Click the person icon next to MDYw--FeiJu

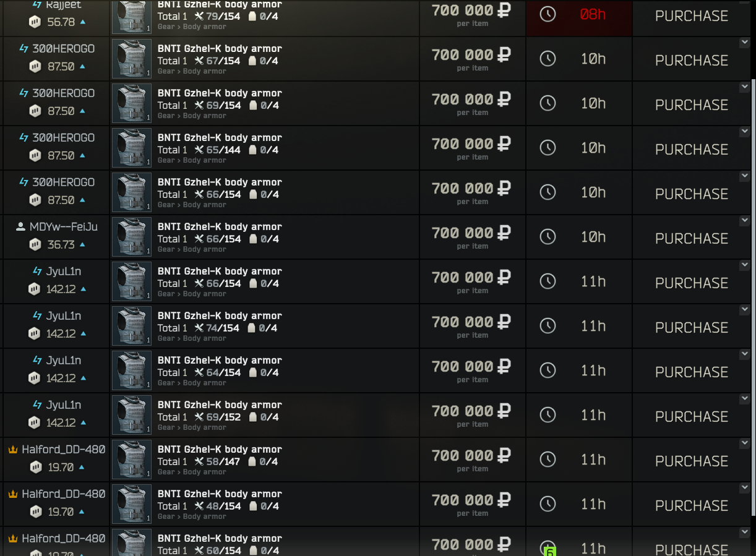click(x=20, y=227)
